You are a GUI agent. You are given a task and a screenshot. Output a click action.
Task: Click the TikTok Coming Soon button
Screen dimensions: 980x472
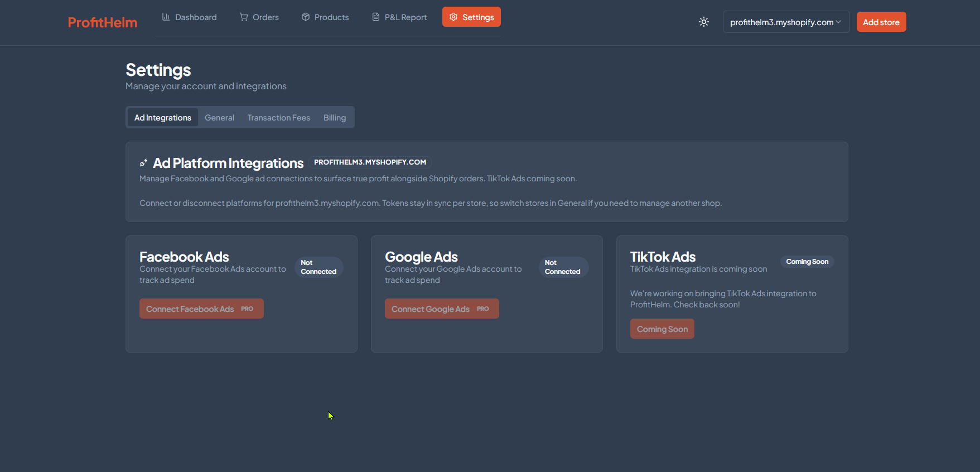click(x=662, y=329)
